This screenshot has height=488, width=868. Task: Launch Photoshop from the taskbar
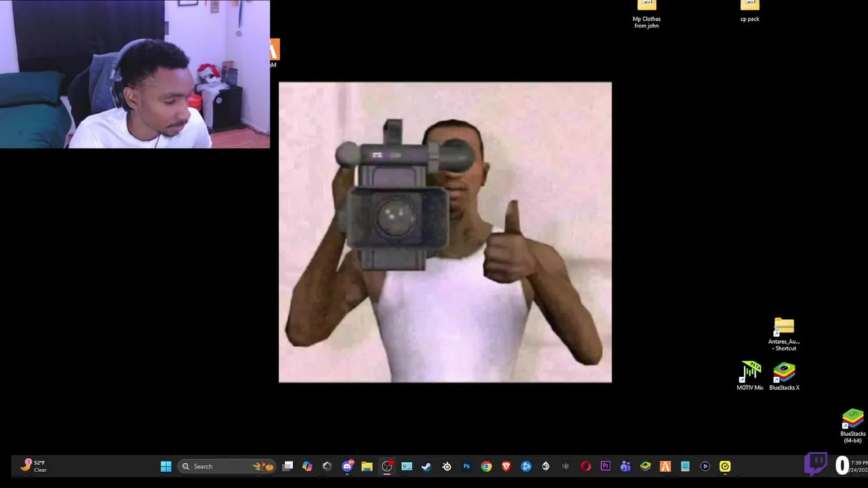tap(467, 466)
